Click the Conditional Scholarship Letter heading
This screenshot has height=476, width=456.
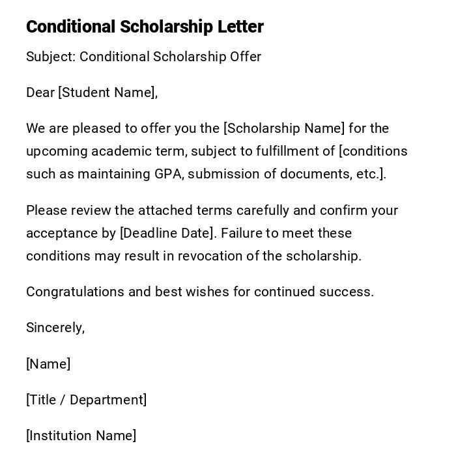pyautogui.click(x=145, y=27)
